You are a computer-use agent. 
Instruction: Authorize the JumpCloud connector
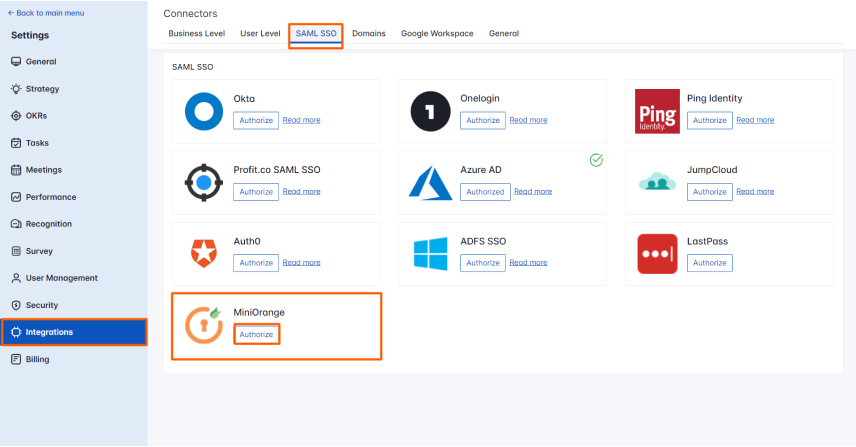[710, 192]
